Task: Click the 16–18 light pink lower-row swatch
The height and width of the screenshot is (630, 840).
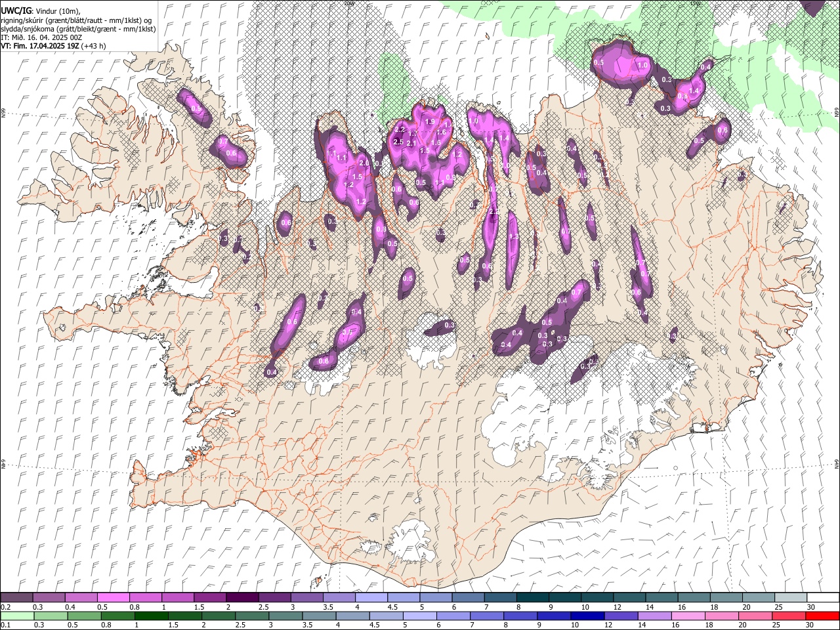Action: coord(688,616)
